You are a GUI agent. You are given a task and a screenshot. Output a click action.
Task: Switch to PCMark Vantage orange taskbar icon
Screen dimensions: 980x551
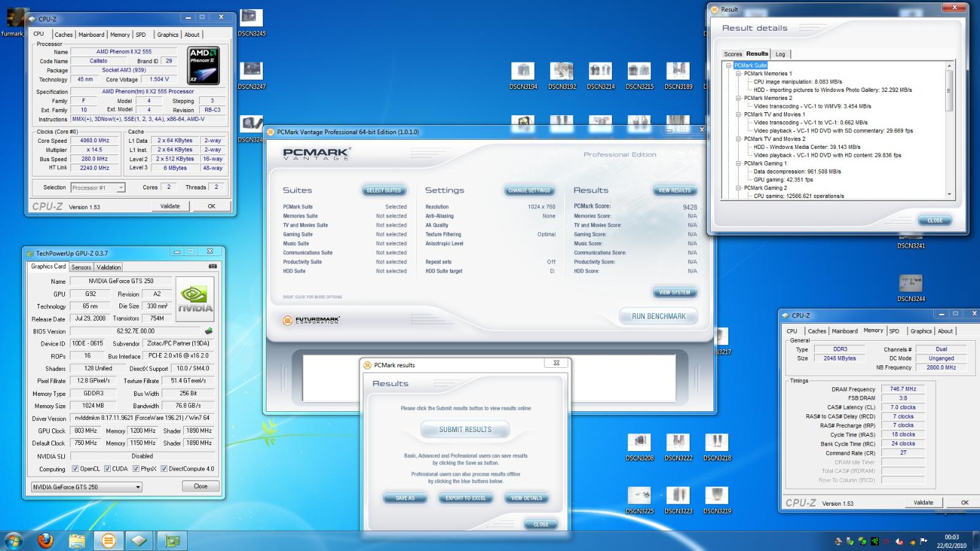(x=108, y=541)
